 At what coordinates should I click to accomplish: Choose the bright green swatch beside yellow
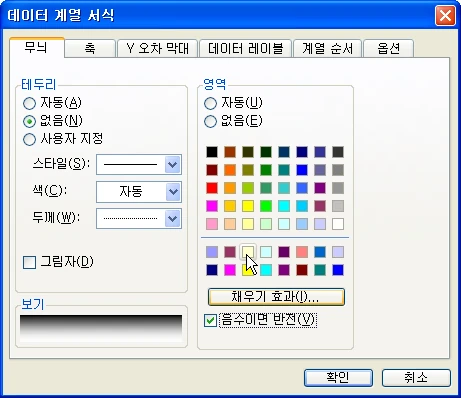(x=266, y=206)
